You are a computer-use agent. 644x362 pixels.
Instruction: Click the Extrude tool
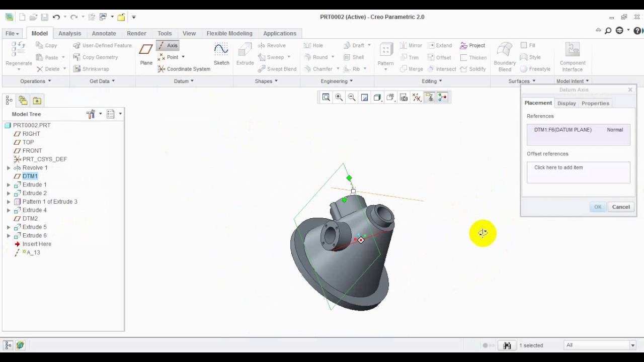(x=245, y=54)
